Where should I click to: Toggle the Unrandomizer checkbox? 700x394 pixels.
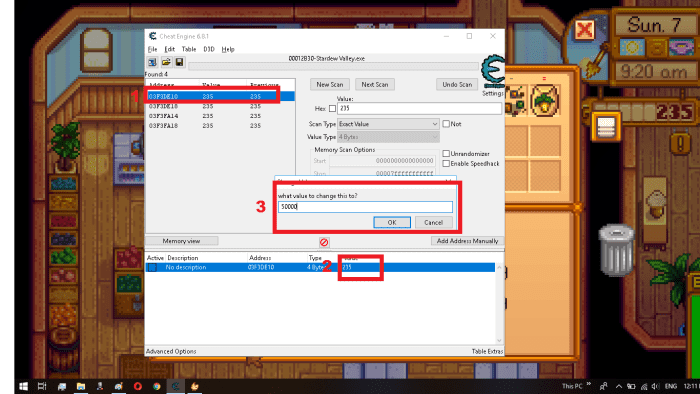[446, 153]
